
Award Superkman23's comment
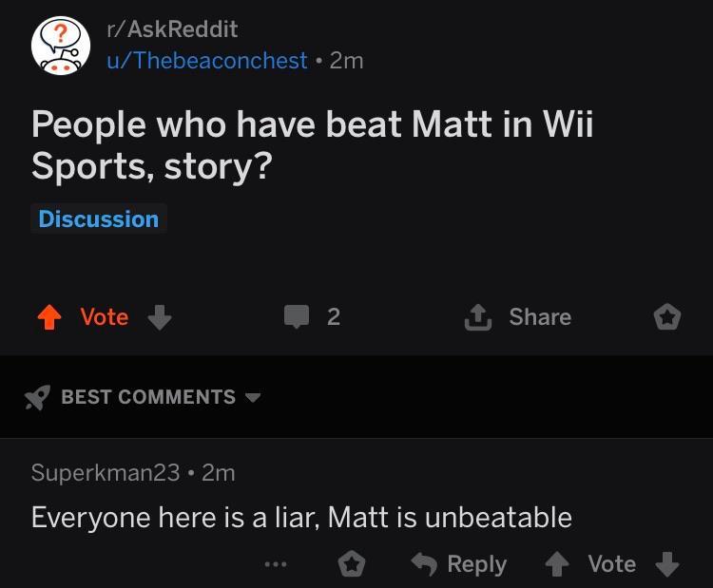click(353, 565)
